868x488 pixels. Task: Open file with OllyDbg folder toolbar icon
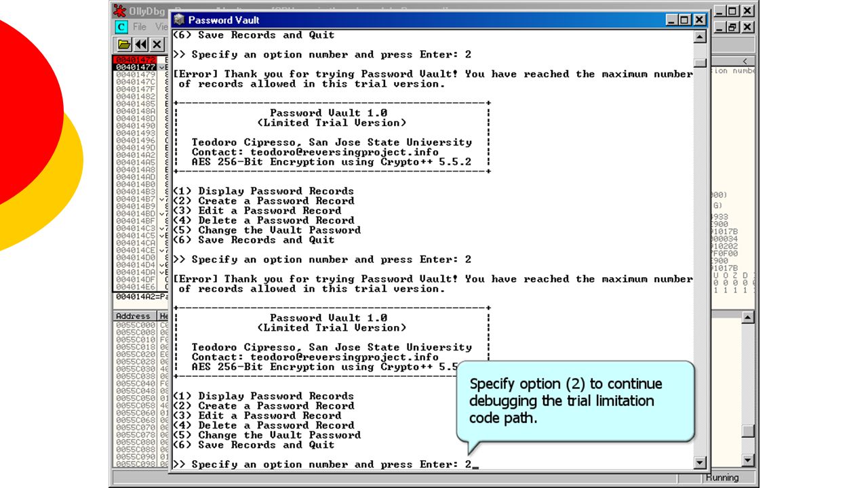tap(123, 45)
